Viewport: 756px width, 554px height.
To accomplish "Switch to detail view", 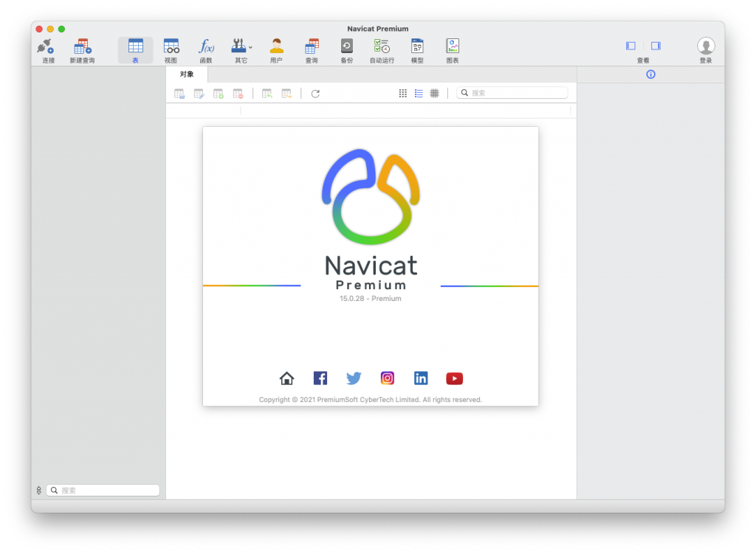I will [x=434, y=94].
